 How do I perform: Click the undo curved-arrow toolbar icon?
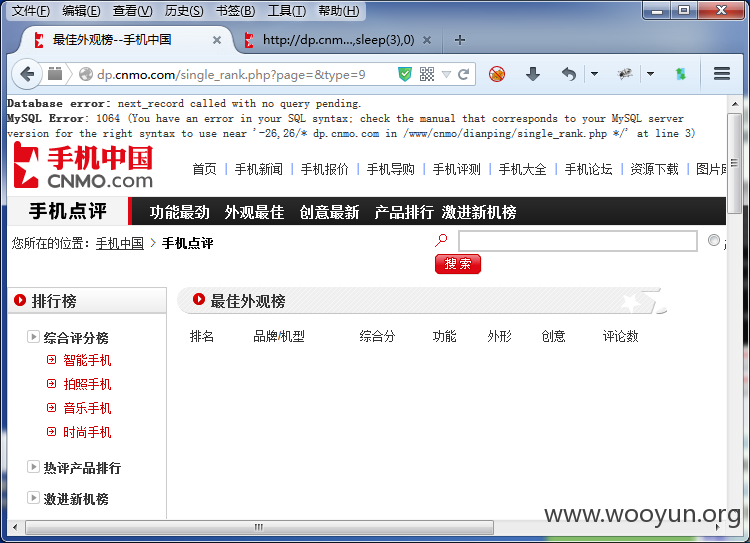[569, 74]
